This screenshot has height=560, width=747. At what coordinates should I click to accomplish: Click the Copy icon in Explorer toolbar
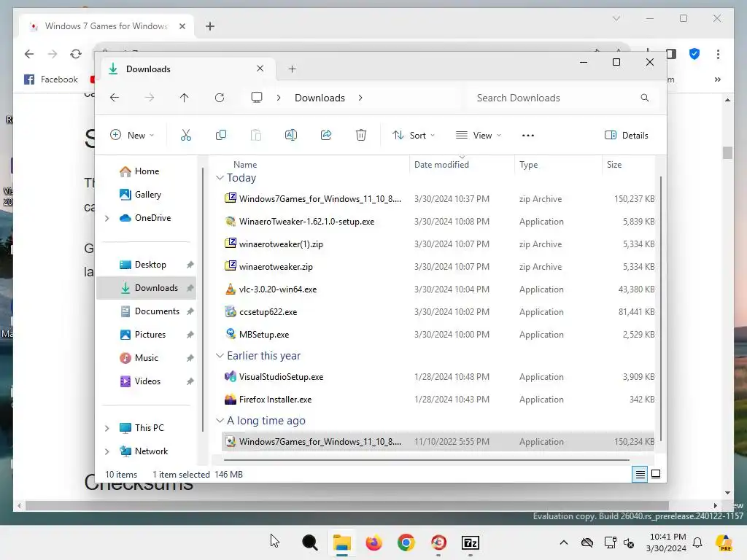(x=220, y=135)
